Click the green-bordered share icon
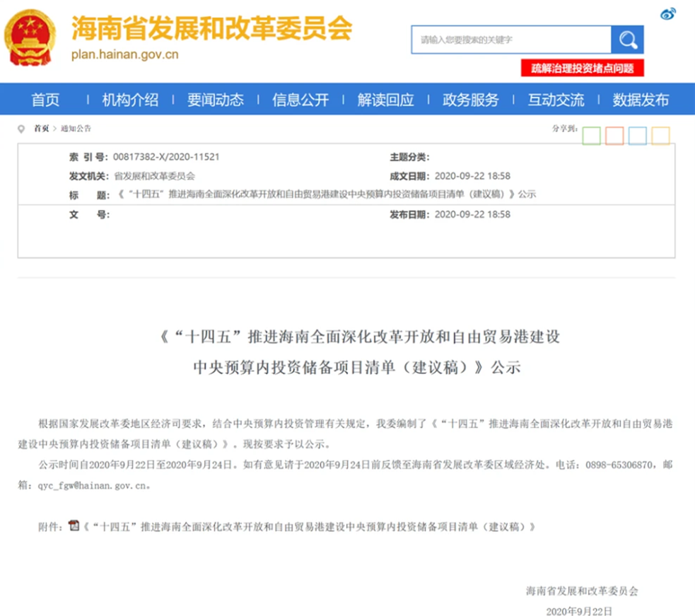 pos(592,135)
